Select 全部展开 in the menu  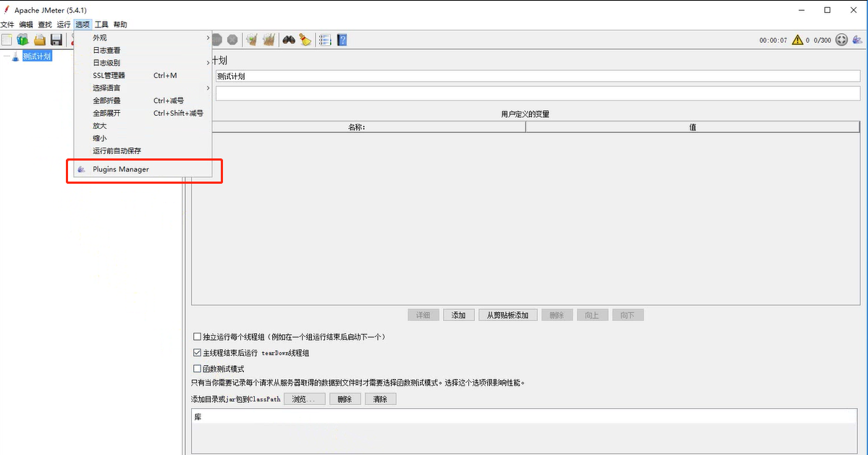coord(143,113)
